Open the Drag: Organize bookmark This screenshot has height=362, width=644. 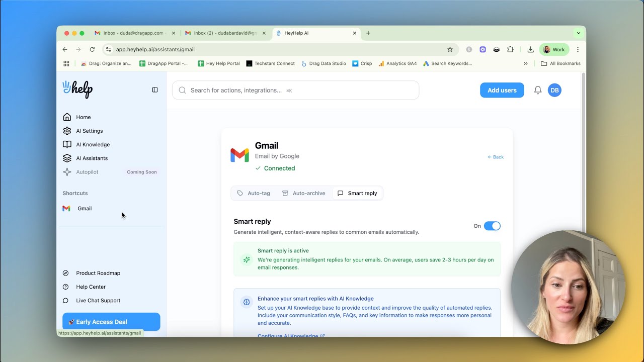[x=106, y=63]
